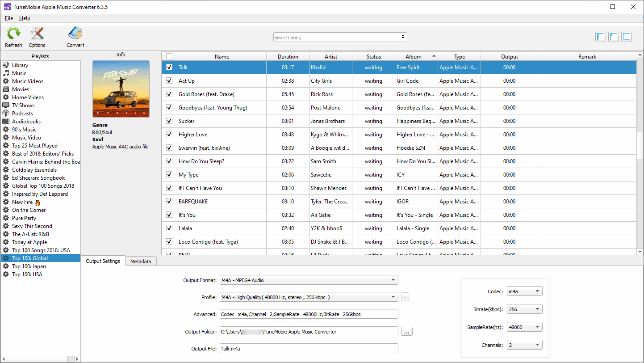Click the first layout view icon top-right

tap(600, 37)
